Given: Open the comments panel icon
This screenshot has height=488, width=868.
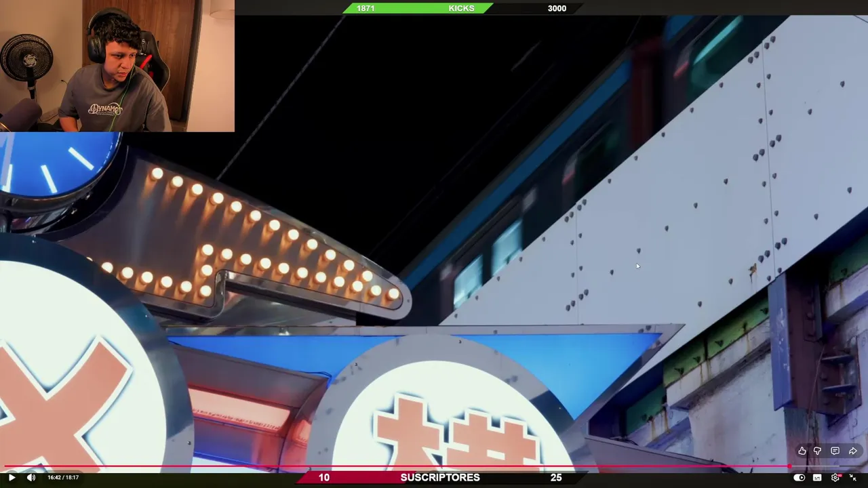Looking at the screenshot, I should tap(835, 451).
